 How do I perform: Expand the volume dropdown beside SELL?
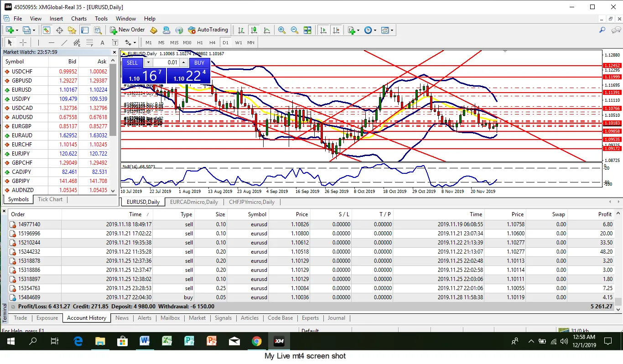point(148,63)
